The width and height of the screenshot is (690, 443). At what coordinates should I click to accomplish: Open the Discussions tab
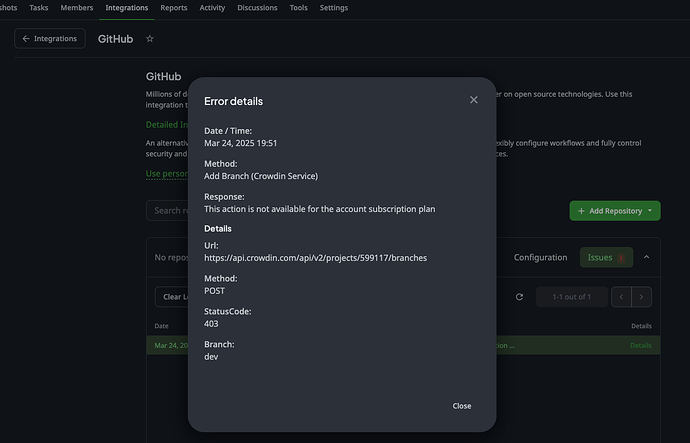(257, 8)
